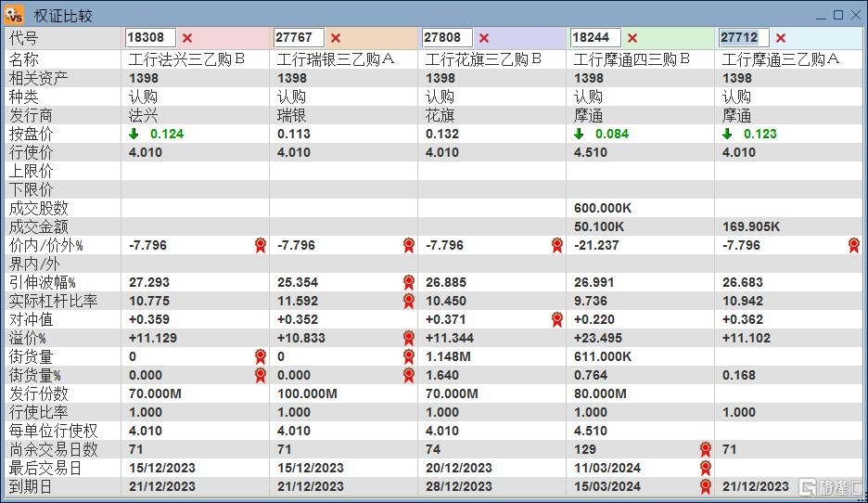Maximize the 权证比较 window
The height and width of the screenshot is (503, 868).
pos(838,15)
